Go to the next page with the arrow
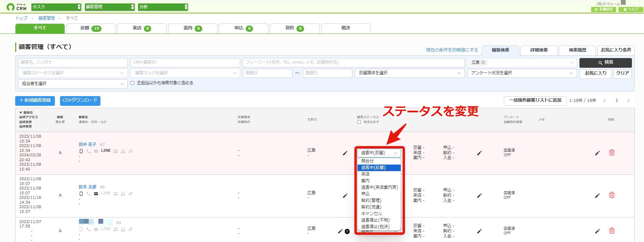This screenshot has height=242, width=644. pyautogui.click(x=628, y=101)
